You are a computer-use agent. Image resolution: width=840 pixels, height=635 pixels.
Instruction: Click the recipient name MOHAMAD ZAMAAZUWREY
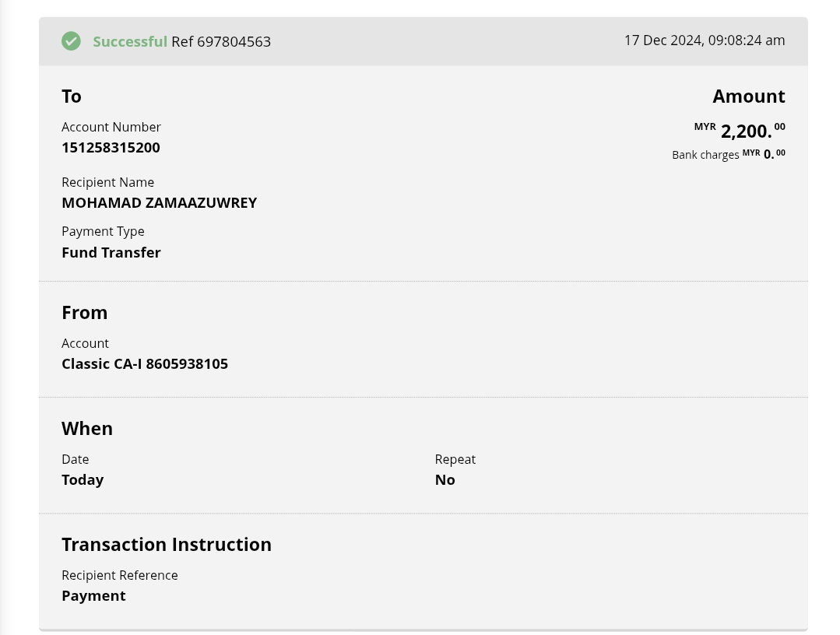159,203
